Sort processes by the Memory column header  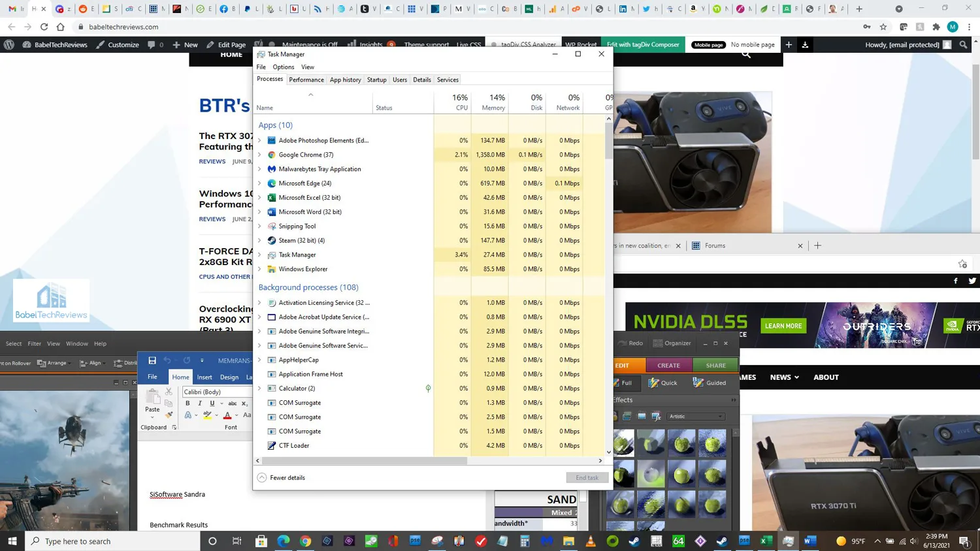(x=490, y=102)
